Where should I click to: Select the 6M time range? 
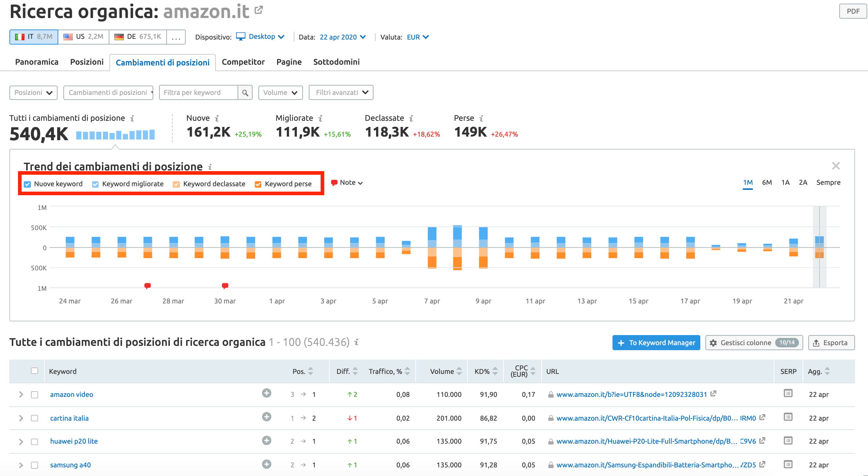[x=767, y=182]
